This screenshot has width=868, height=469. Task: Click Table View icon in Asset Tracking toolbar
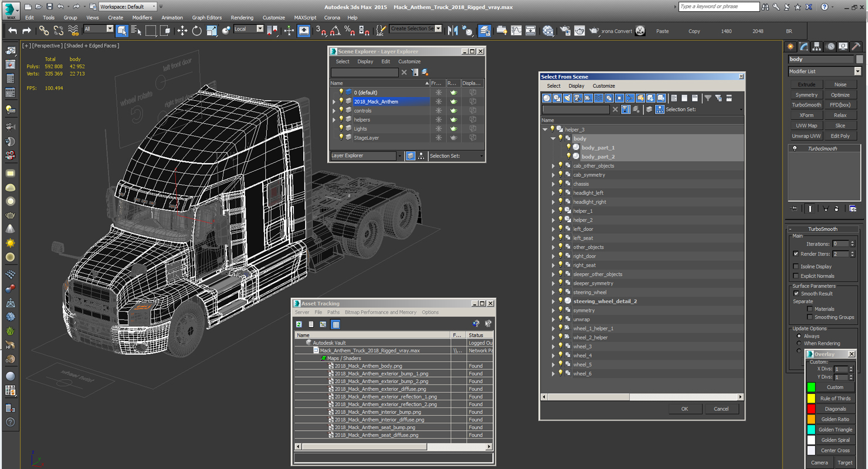[335, 324]
